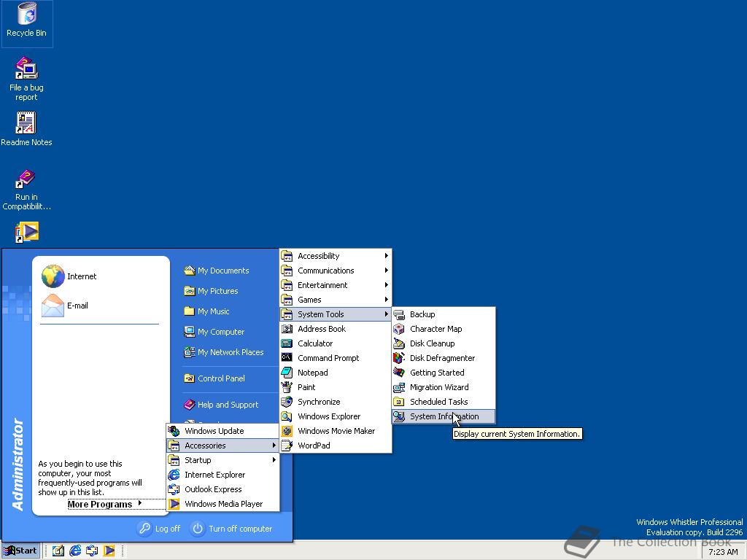Viewport: 747px width, 560px height.
Task: Select the Run in Compatibility shortcut icon
Action: pyautogui.click(x=27, y=190)
